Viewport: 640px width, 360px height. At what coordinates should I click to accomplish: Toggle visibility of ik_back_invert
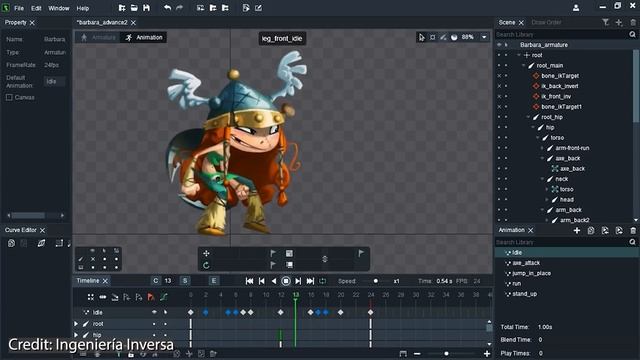[499, 86]
